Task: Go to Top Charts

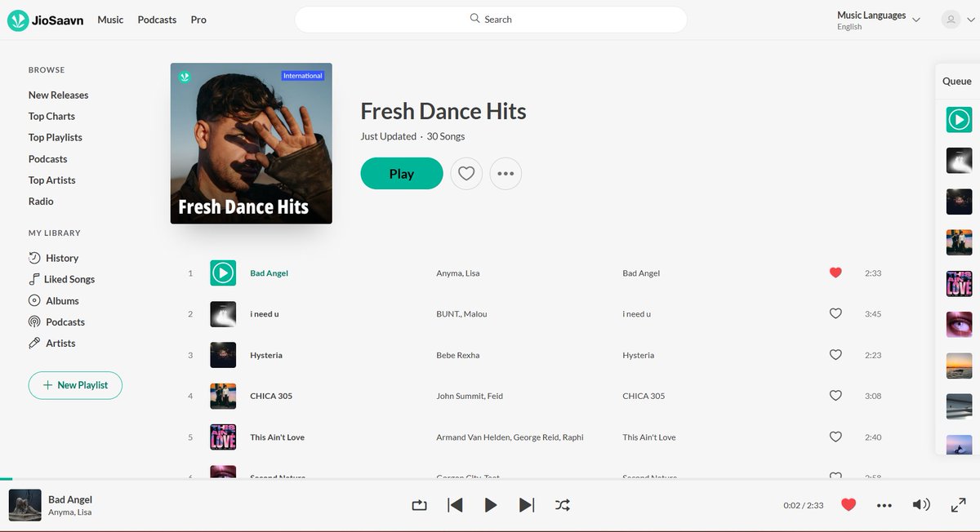Action: click(x=51, y=116)
